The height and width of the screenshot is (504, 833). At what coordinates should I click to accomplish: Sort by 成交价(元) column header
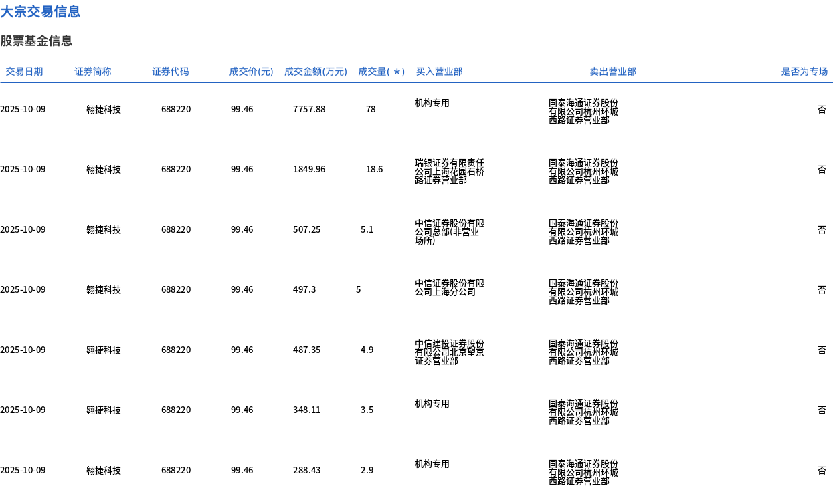click(251, 72)
